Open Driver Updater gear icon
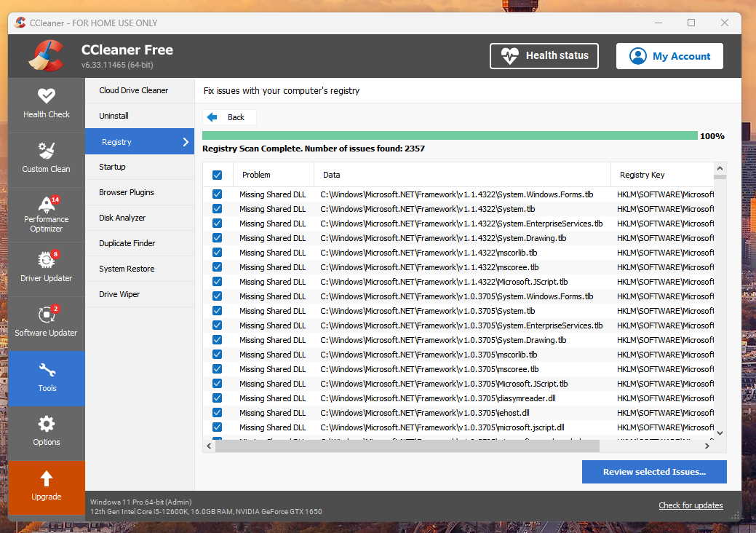The width and height of the screenshot is (756, 533). click(47, 260)
